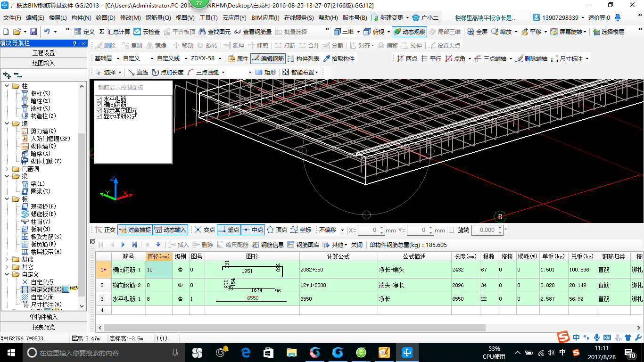Select 两点 two-point axis tool

(x=407, y=59)
